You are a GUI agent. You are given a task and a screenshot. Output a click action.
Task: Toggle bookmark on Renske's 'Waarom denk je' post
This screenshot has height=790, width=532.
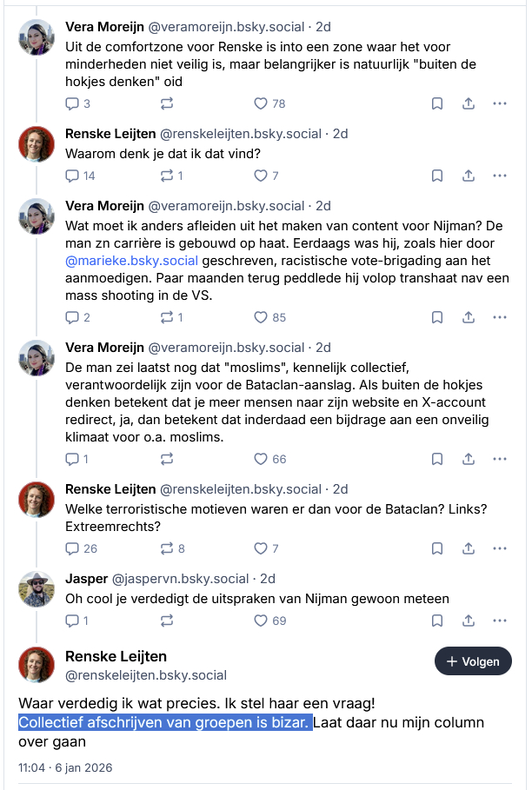(x=437, y=176)
